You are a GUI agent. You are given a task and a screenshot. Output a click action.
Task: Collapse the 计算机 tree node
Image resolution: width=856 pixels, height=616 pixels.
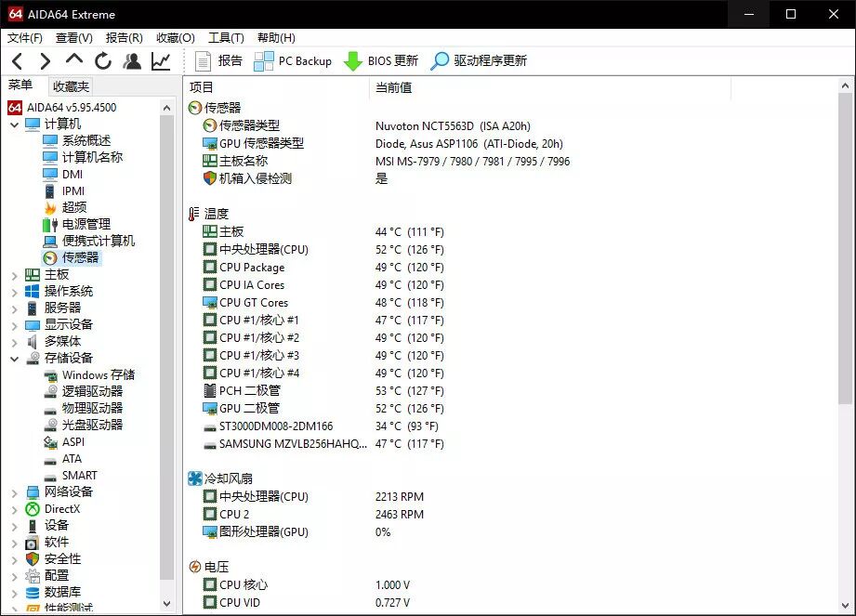click(x=15, y=125)
